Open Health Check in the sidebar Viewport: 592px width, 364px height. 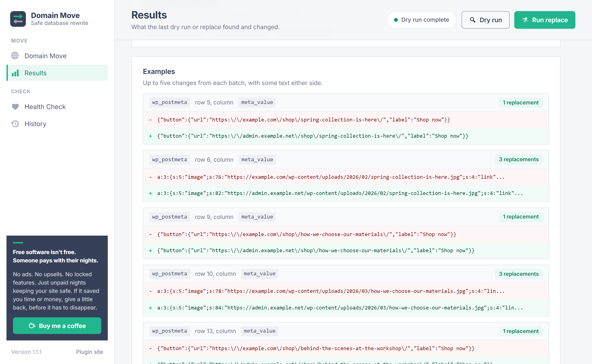point(57,106)
